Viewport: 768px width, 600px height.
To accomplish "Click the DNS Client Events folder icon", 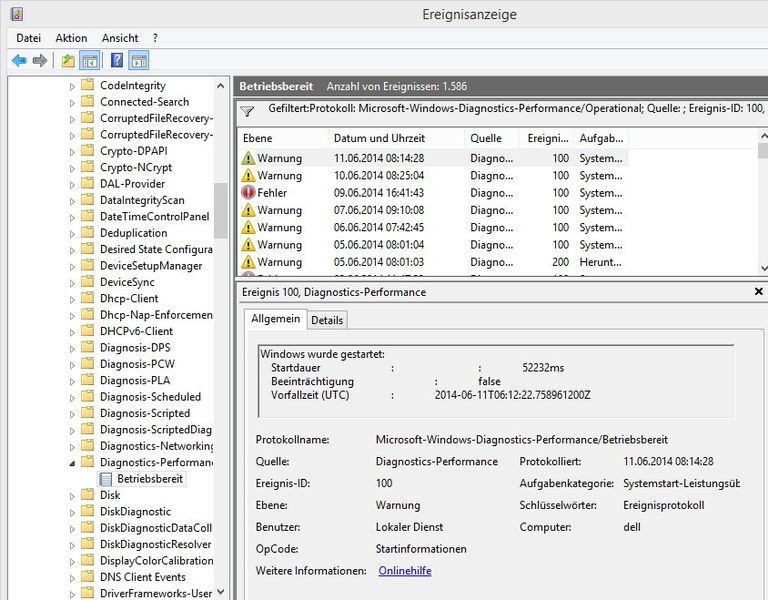I will [88, 576].
